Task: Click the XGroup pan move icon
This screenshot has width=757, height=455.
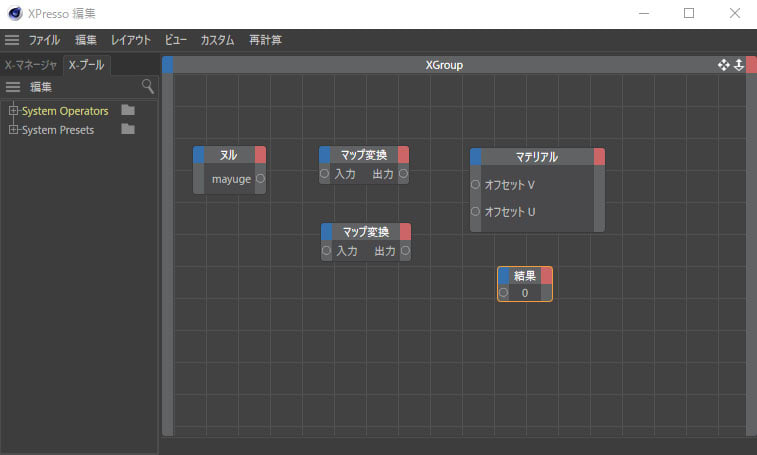Action: coord(723,65)
